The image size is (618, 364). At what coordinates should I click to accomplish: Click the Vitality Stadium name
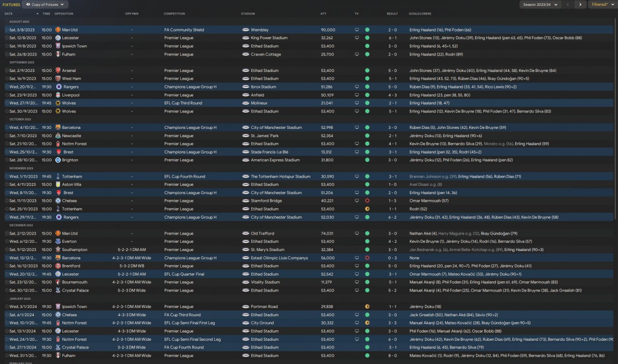[265, 282]
